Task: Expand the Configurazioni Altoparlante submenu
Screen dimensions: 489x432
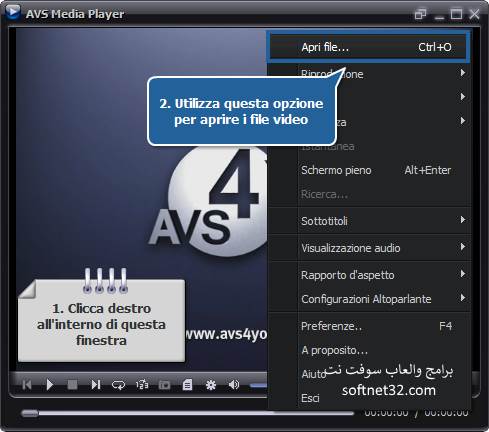Action: (x=369, y=299)
